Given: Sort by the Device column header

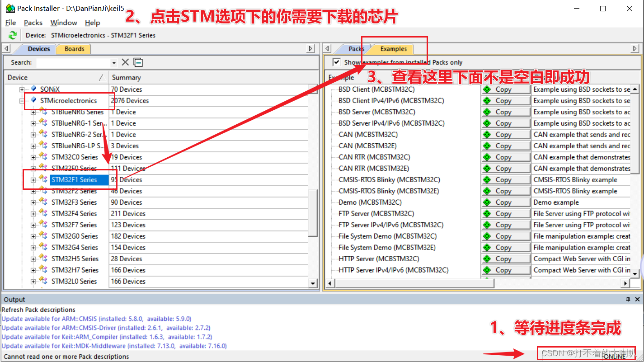Looking at the screenshot, I should (x=56, y=77).
